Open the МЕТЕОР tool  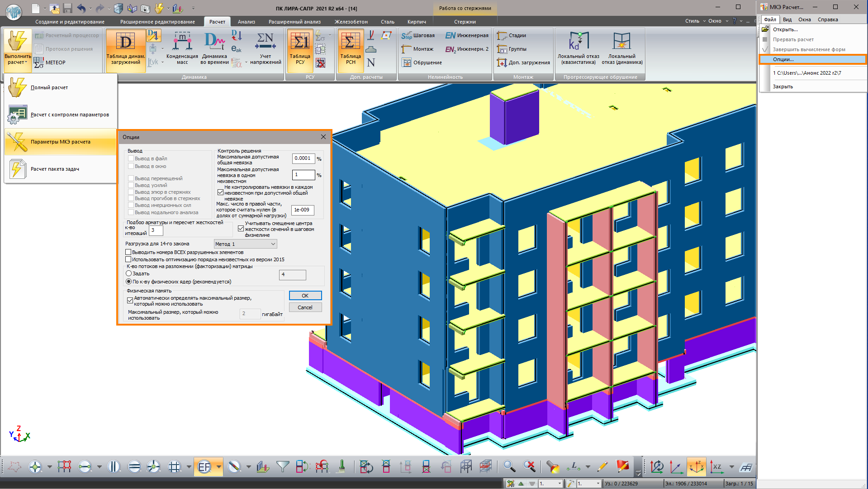pos(50,62)
